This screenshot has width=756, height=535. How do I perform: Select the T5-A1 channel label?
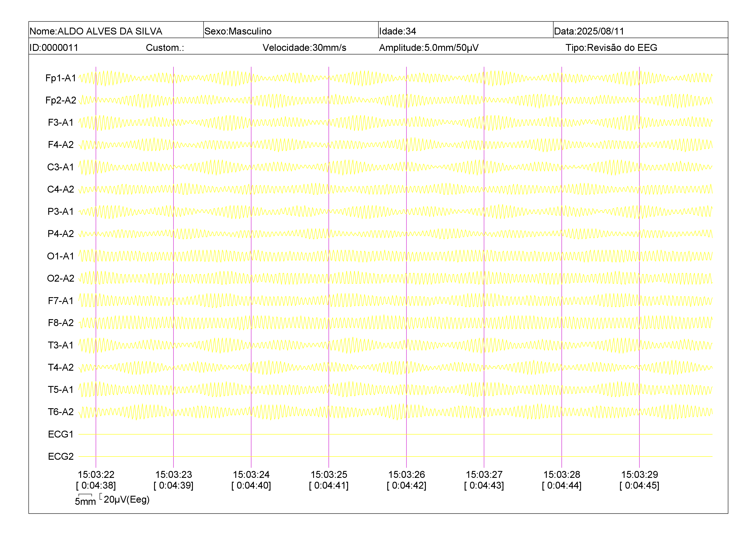(x=61, y=390)
